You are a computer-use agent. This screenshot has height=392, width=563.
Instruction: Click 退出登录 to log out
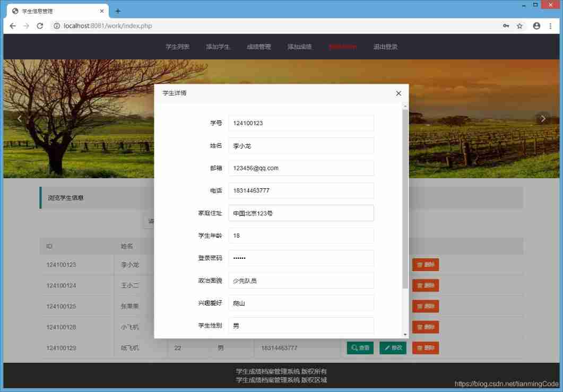(x=385, y=47)
